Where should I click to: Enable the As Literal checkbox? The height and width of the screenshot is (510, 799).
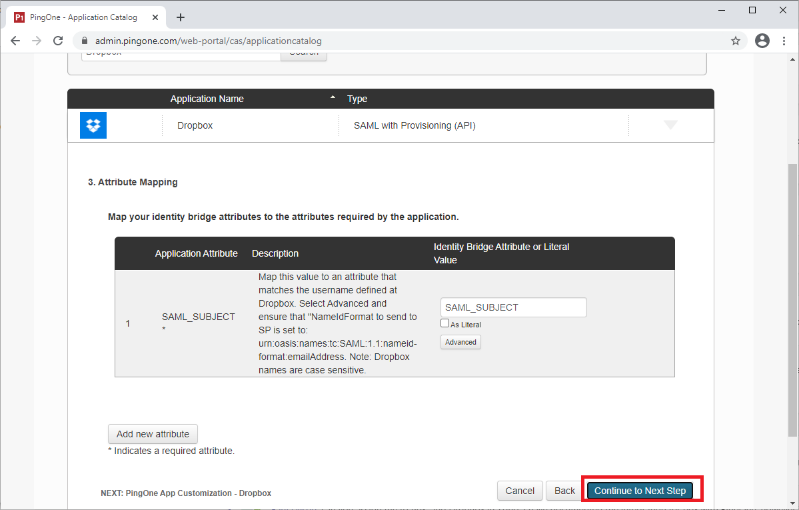click(445, 324)
